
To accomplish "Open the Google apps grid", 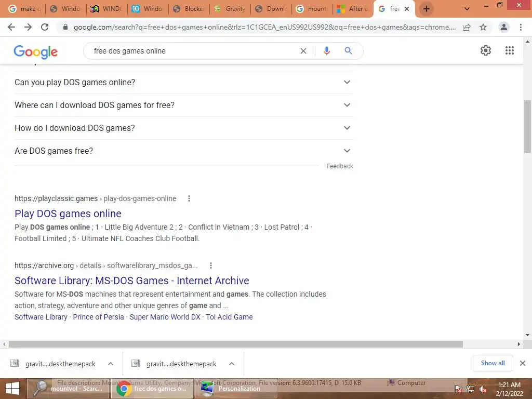I will [510, 50].
